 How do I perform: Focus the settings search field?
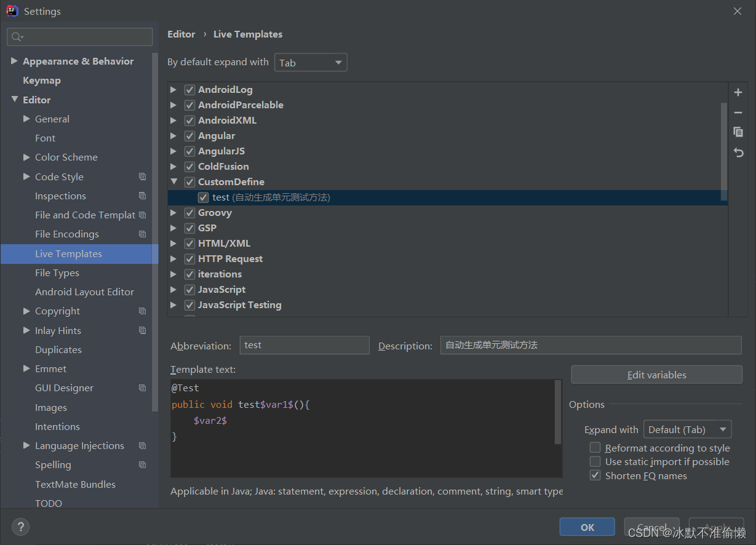80,37
